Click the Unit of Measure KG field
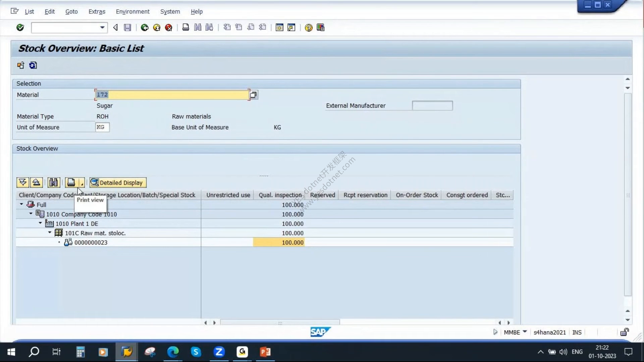The height and width of the screenshot is (362, 644). (102, 127)
